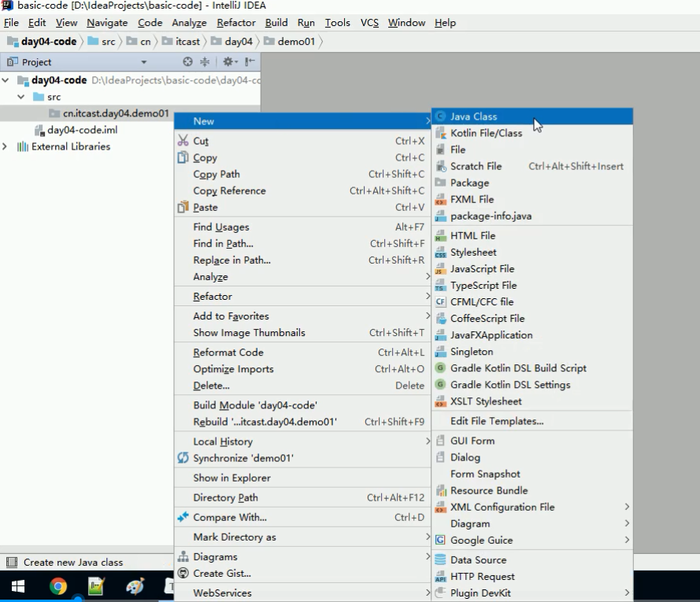700x602 pixels.
Task: Click the Kotlin File/Class icon
Action: tap(440, 133)
